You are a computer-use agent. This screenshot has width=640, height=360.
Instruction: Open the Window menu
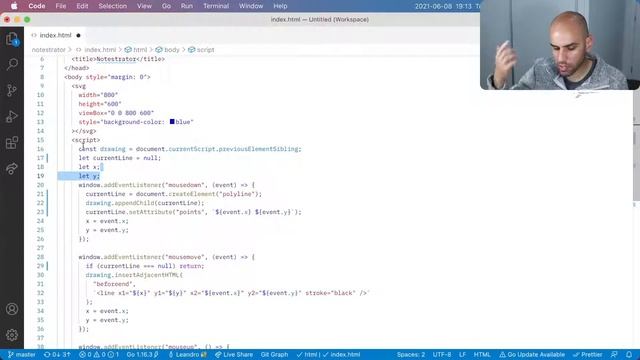pos(251,6)
